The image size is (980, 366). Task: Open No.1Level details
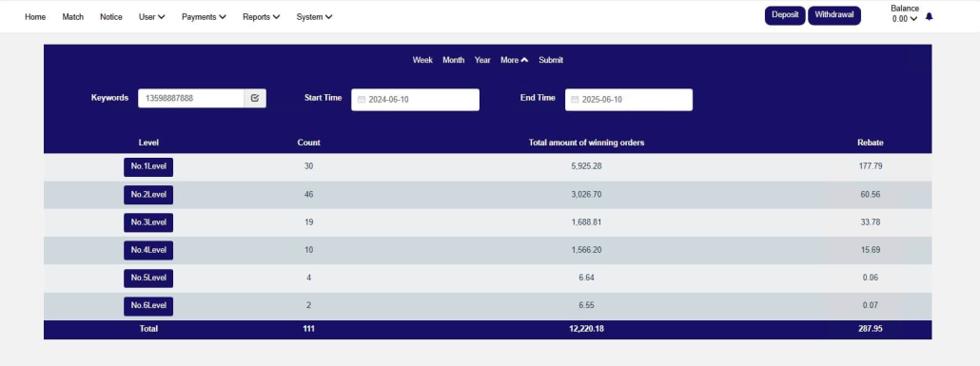[148, 166]
